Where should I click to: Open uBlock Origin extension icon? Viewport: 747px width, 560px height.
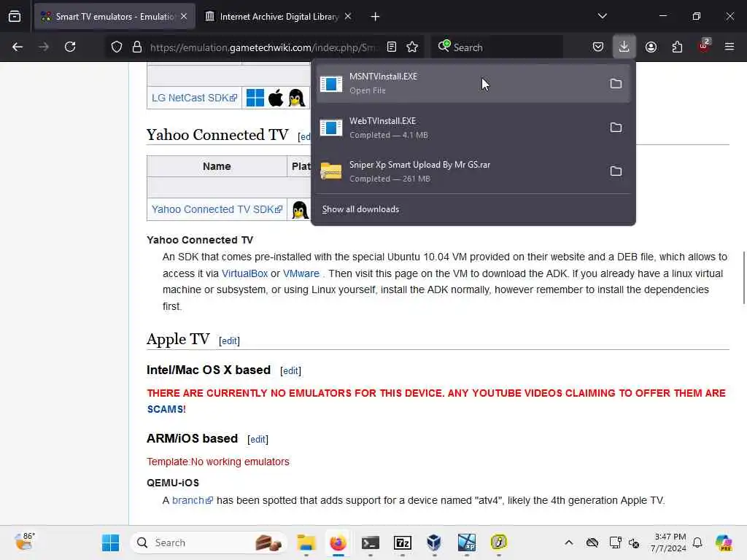pos(704,46)
